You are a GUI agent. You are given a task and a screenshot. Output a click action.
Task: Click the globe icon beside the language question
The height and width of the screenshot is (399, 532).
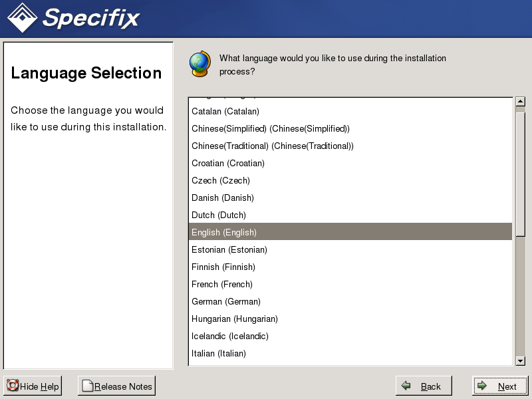click(200, 62)
